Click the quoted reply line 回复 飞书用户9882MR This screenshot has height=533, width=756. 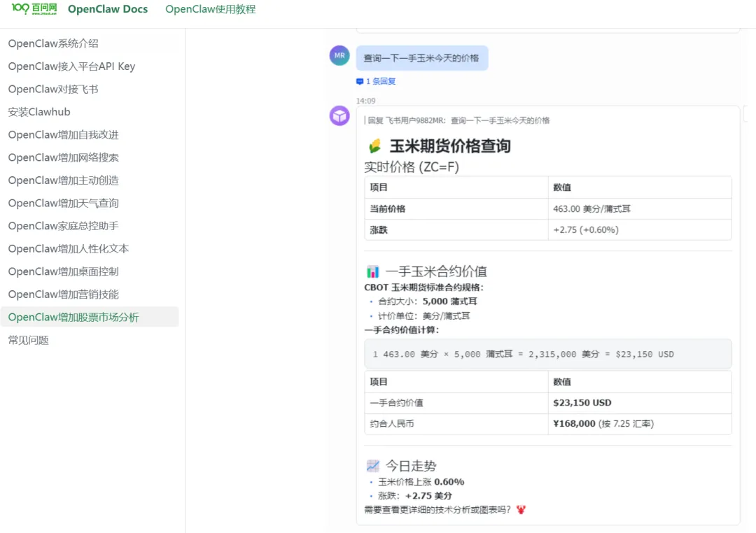click(458, 120)
